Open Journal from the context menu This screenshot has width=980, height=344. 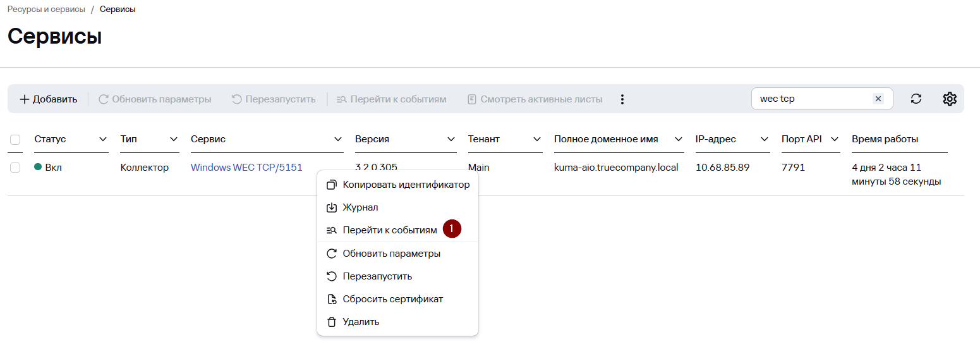pos(360,207)
